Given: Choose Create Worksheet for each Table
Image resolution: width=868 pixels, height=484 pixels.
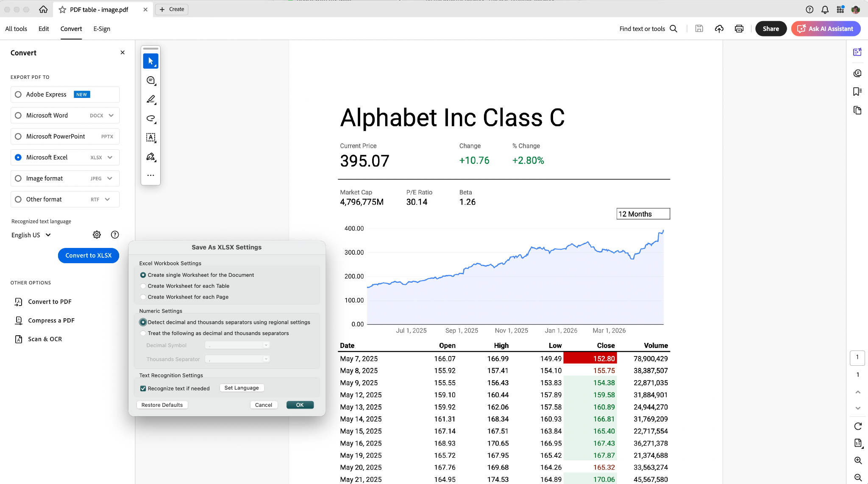Looking at the screenshot, I should point(143,286).
